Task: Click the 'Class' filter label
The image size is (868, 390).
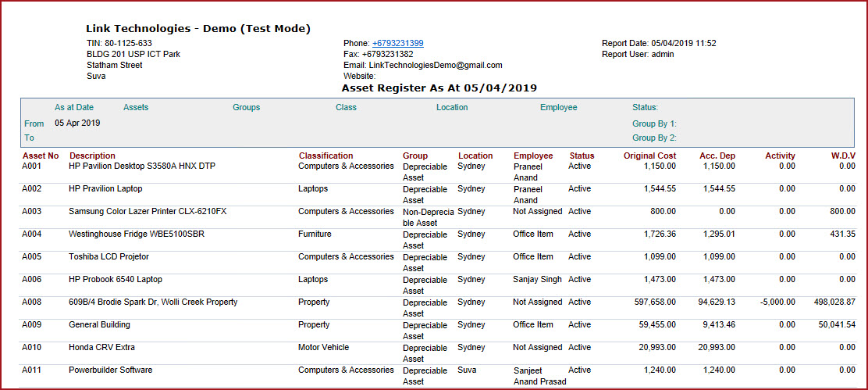Action: (x=346, y=108)
